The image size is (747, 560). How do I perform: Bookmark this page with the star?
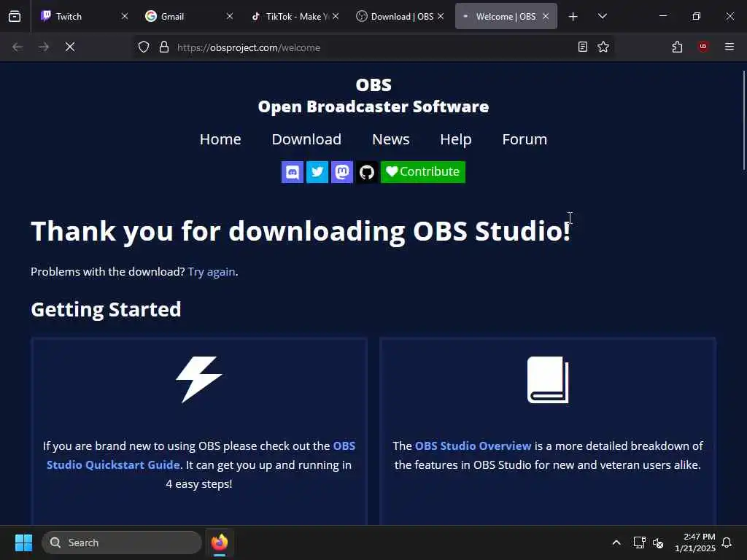pyautogui.click(x=603, y=47)
